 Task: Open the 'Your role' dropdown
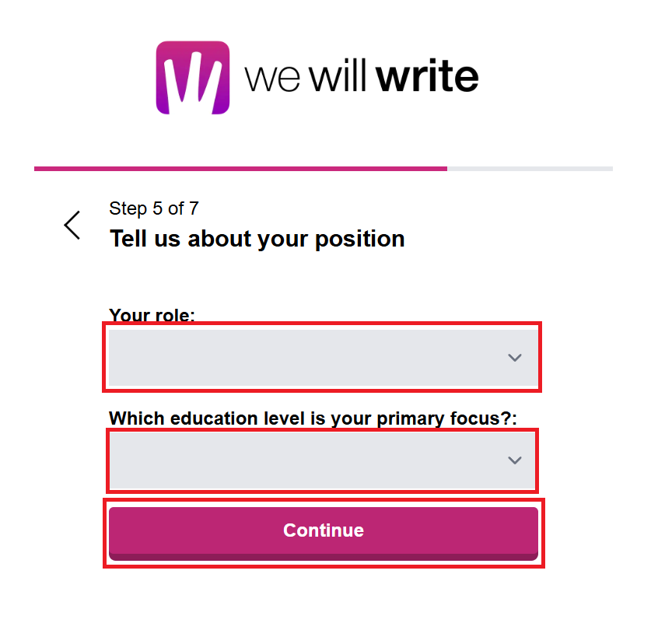click(x=311, y=358)
